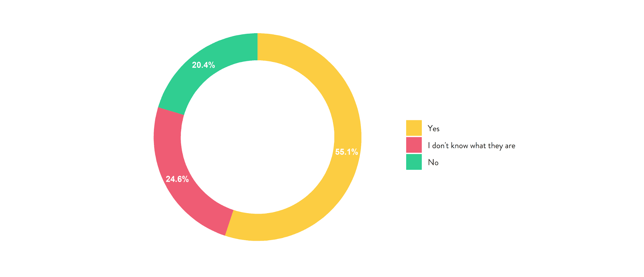
Task: Click the white center of the donut
Action: pyautogui.click(x=257, y=137)
